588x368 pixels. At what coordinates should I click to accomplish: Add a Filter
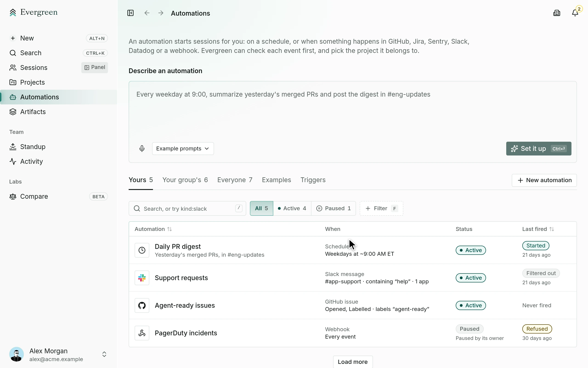(x=381, y=208)
